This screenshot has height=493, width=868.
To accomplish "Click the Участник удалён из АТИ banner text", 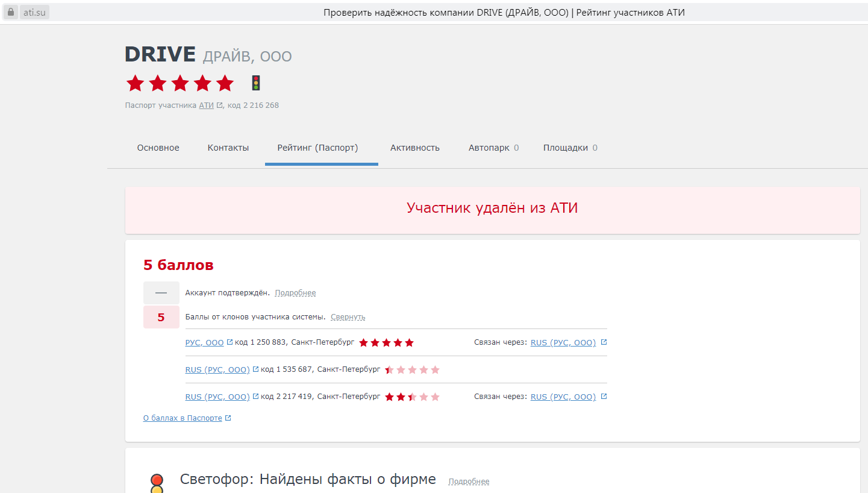I will [492, 208].
